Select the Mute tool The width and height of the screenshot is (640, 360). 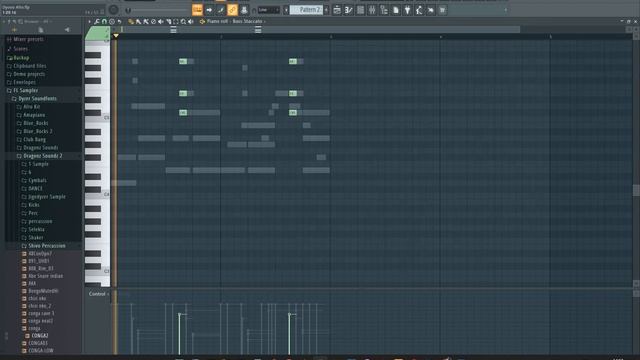[x=161, y=21]
